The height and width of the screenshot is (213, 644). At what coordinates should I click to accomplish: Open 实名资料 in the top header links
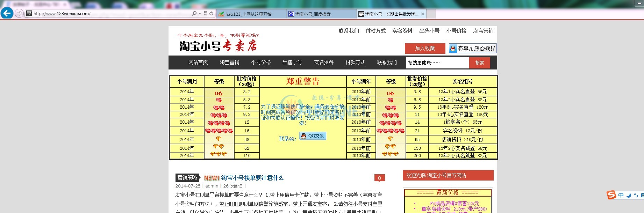point(402,31)
